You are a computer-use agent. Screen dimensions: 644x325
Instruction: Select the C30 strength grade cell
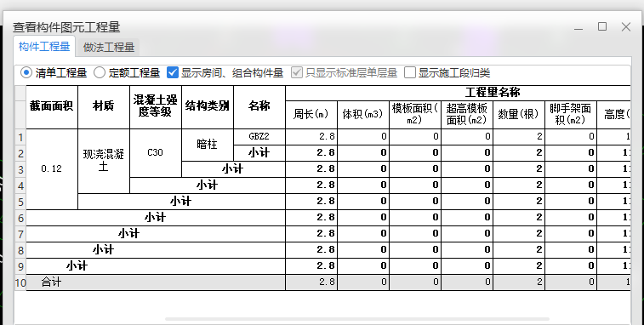155,153
